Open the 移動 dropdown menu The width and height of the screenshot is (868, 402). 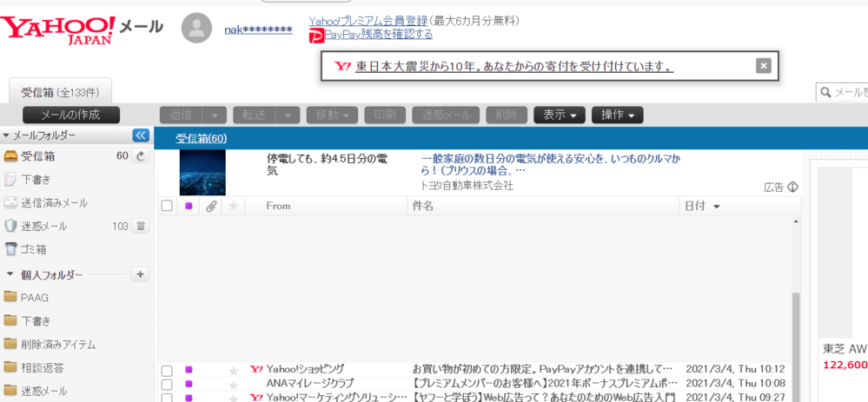coord(333,115)
